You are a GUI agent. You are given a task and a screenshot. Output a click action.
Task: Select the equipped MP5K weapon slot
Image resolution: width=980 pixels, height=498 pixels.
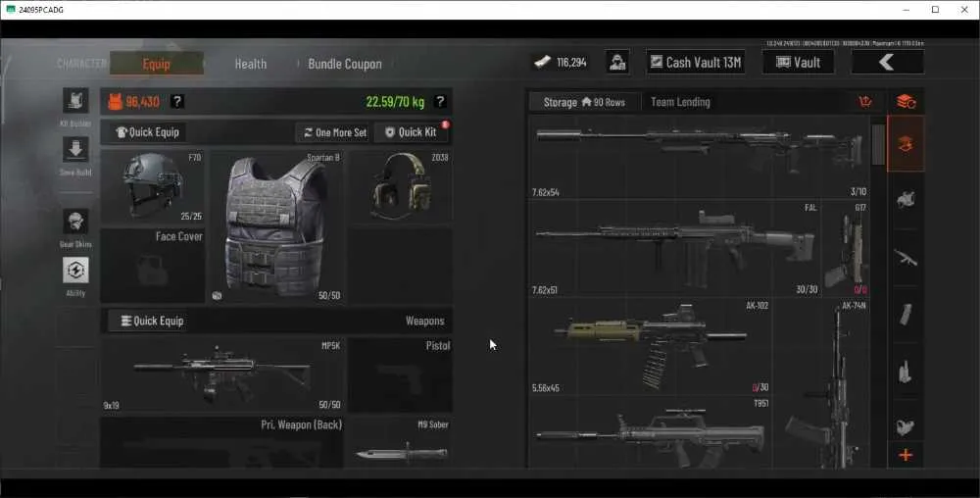[221, 374]
